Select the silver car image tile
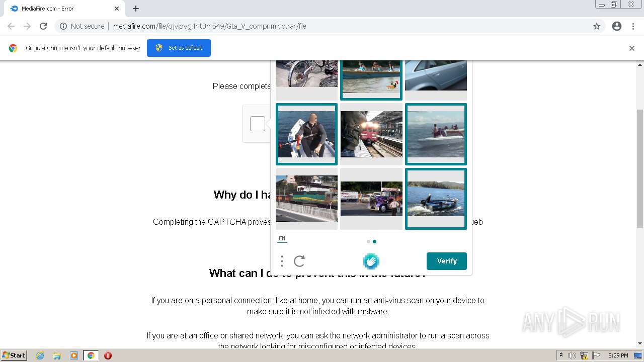 tap(436, 80)
